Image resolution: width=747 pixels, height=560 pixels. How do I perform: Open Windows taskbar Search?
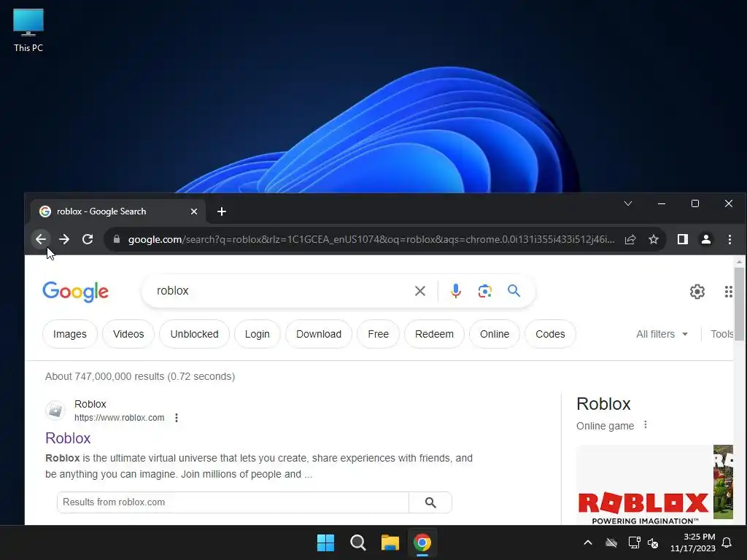(357, 542)
